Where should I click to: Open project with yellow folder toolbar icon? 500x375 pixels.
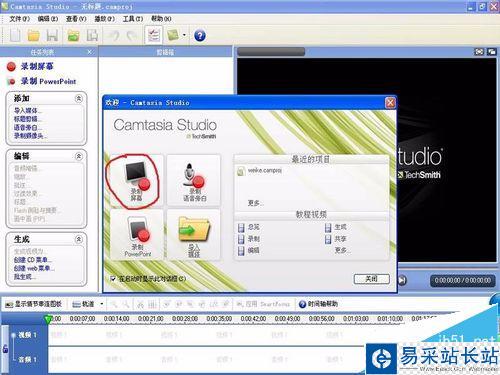33,35
